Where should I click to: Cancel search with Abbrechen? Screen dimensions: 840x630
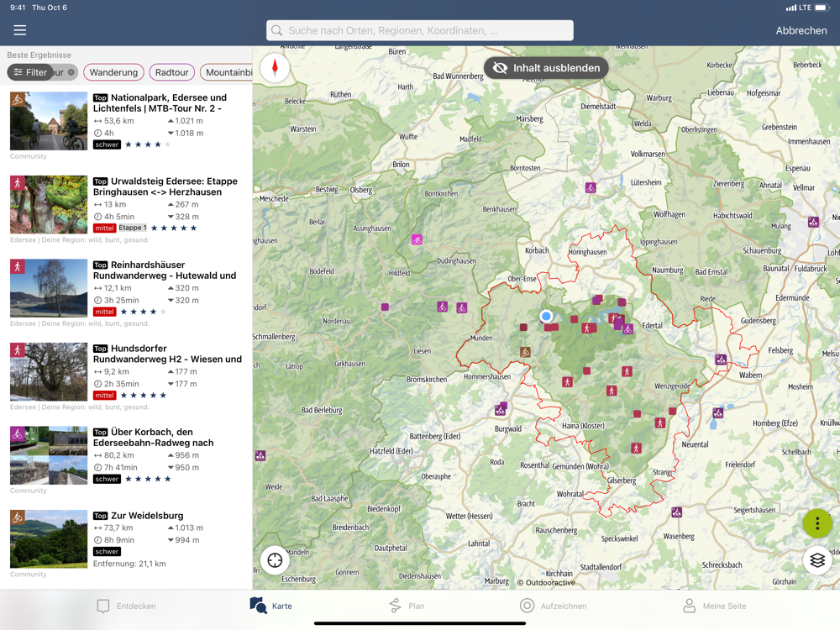801,30
